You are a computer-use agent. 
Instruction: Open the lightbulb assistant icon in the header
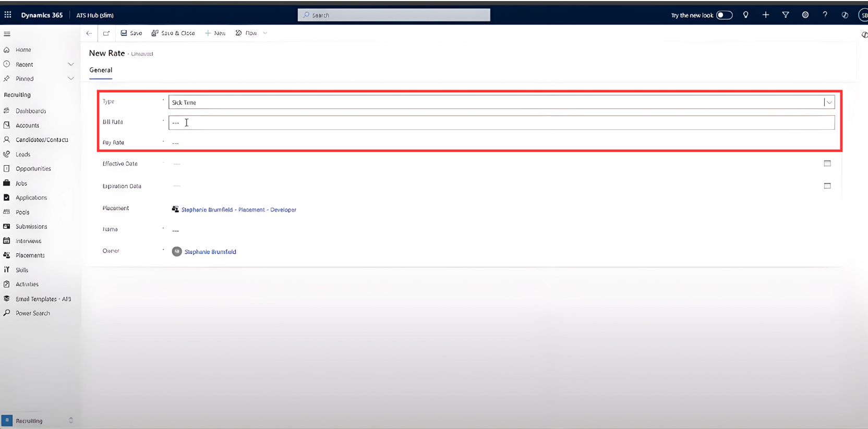point(746,15)
